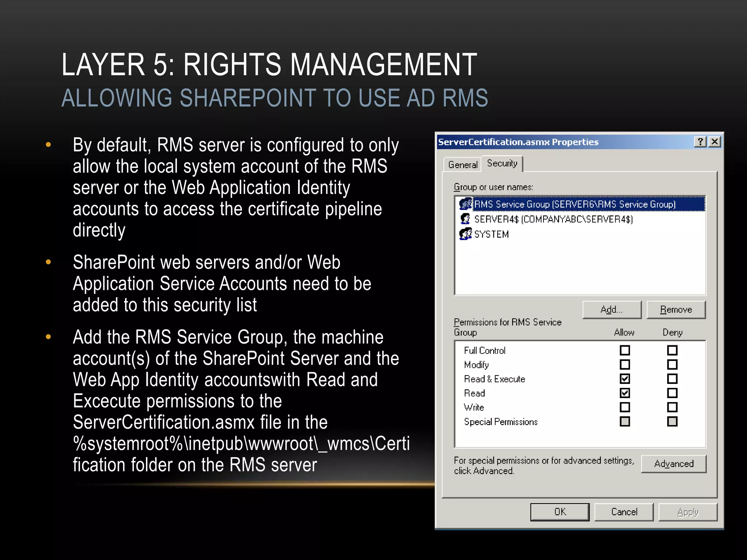Screen dimensions: 747x560
Task: Click the help question mark button
Action: click(x=700, y=142)
